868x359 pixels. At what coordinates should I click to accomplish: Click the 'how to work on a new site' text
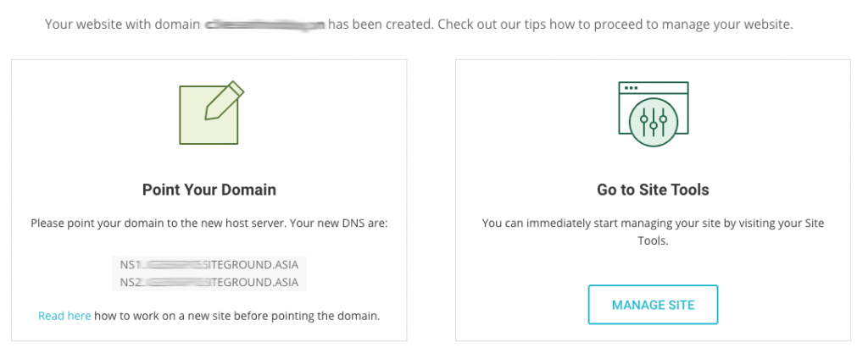237,317
